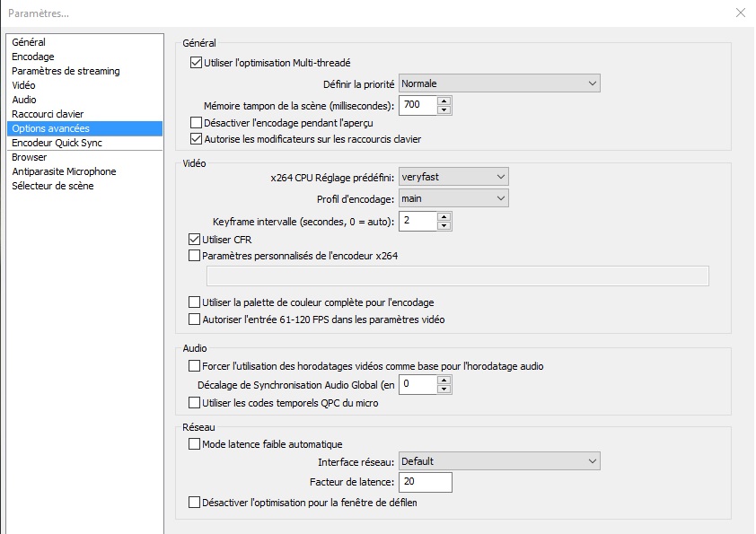Viewport: 756px width, 534px height.
Task: Decrease keyframe interval with down arrow
Action: (x=444, y=225)
